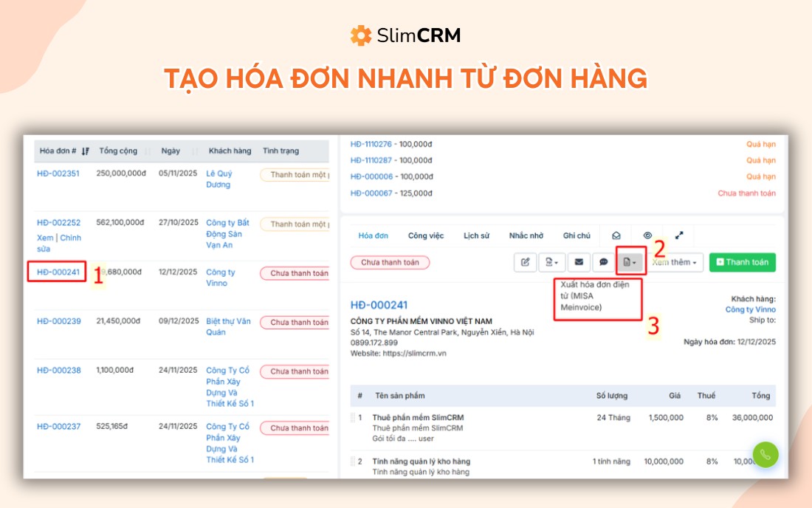Sort the list by Hóa đơn # column
Screen dimensions: 812x508
64,151
